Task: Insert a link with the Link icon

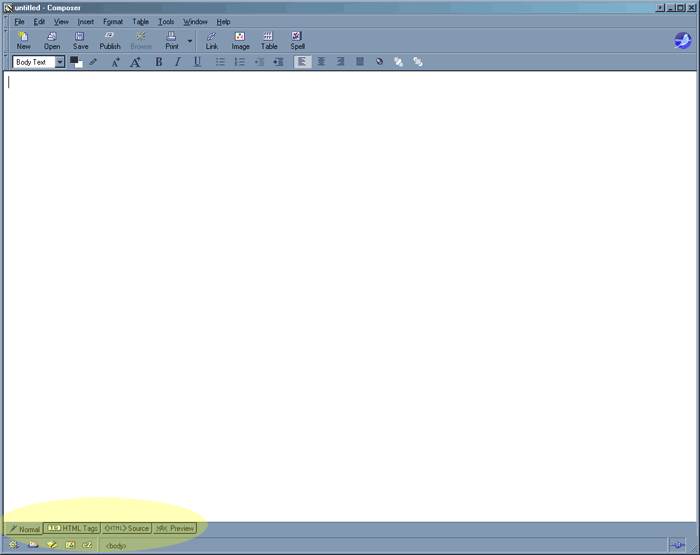Action: coord(212,40)
